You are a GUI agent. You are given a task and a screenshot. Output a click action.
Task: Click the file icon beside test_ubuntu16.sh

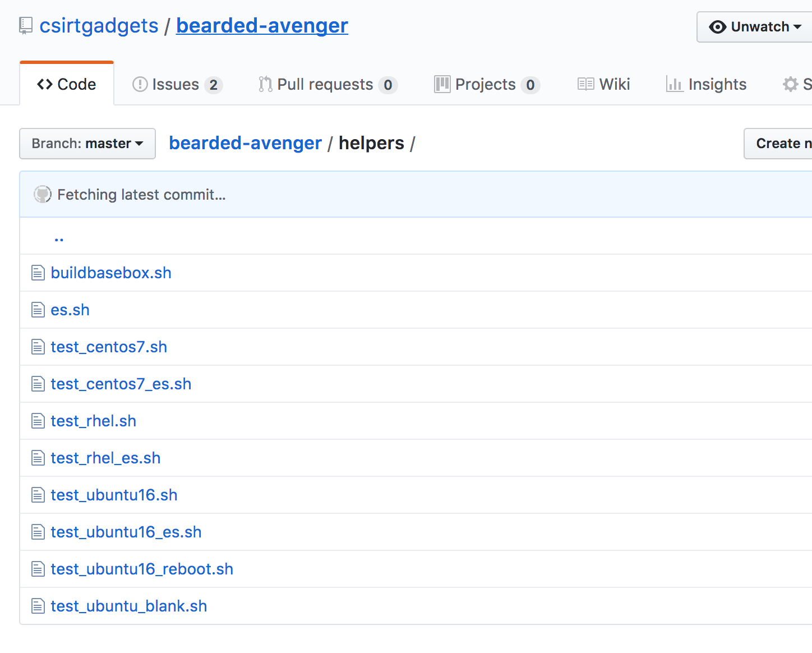[x=38, y=495]
